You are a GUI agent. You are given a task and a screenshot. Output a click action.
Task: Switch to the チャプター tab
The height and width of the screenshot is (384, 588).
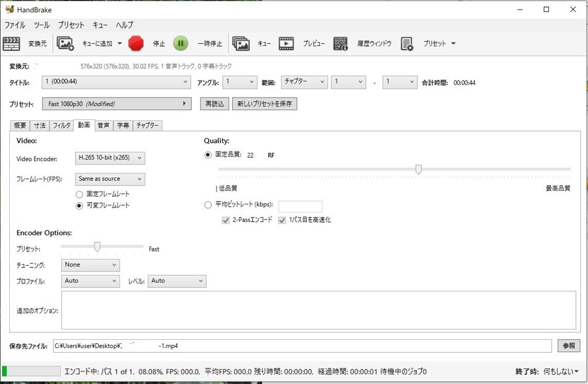pos(148,126)
